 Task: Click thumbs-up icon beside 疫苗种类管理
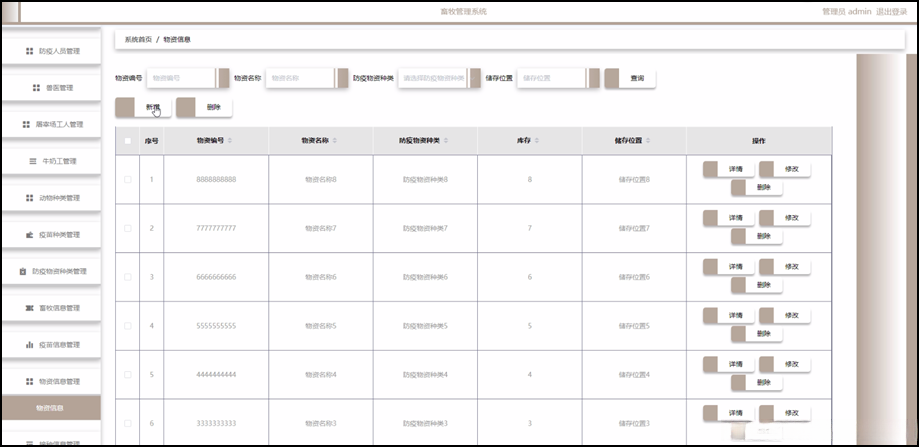coord(29,235)
